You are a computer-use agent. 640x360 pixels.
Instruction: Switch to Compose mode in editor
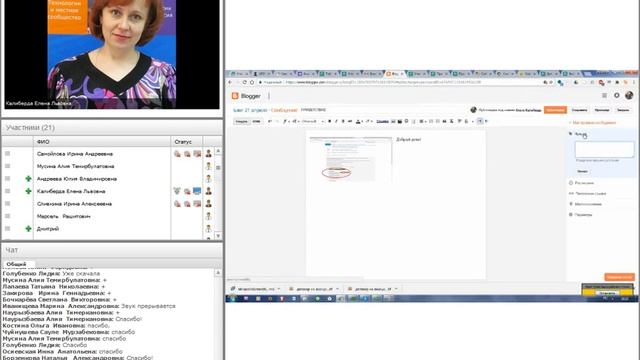(241, 121)
